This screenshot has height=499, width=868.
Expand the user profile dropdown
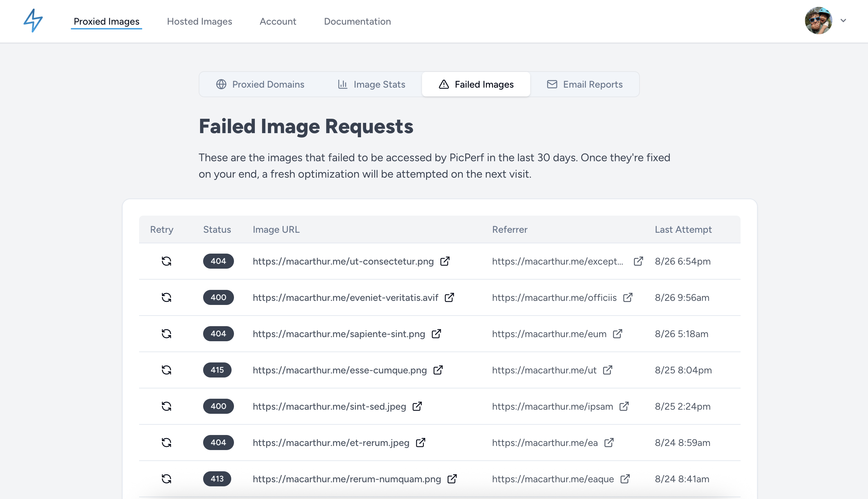tap(843, 21)
